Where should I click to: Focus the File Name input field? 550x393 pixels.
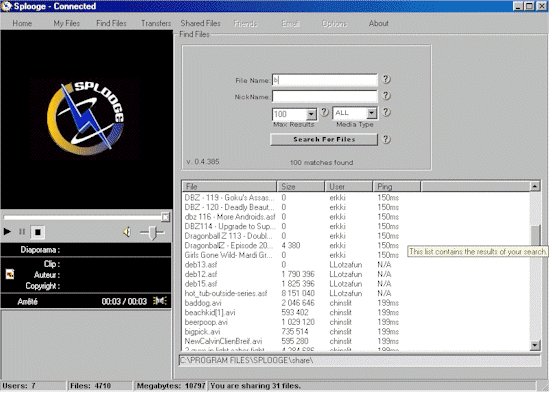click(x=325, y=80)
